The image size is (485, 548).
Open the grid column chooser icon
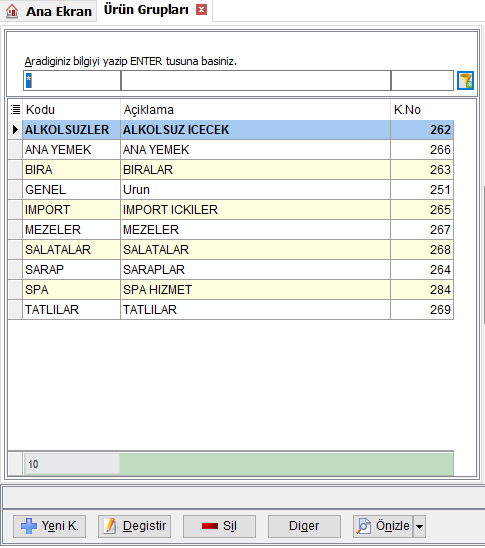15,110
